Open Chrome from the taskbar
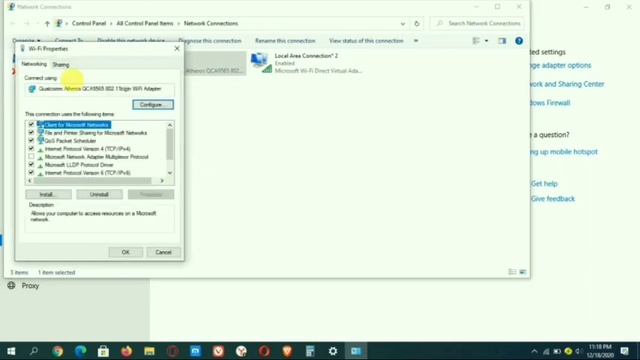 (x=58, y=351)
